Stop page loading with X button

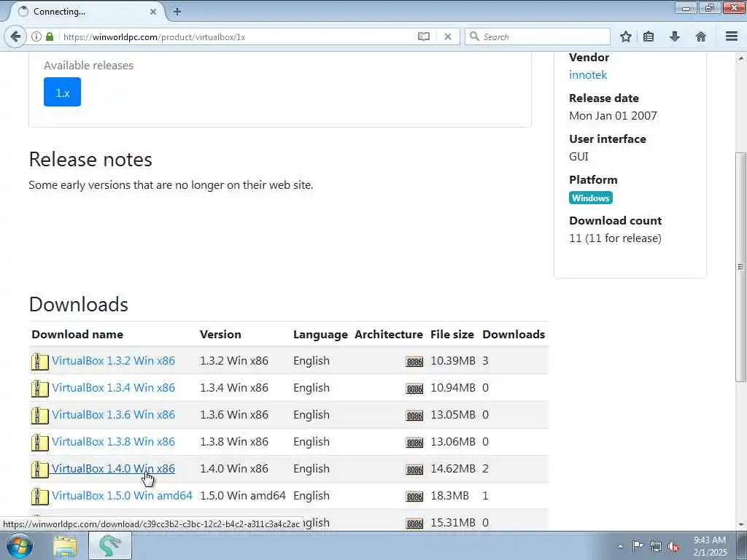447,36
